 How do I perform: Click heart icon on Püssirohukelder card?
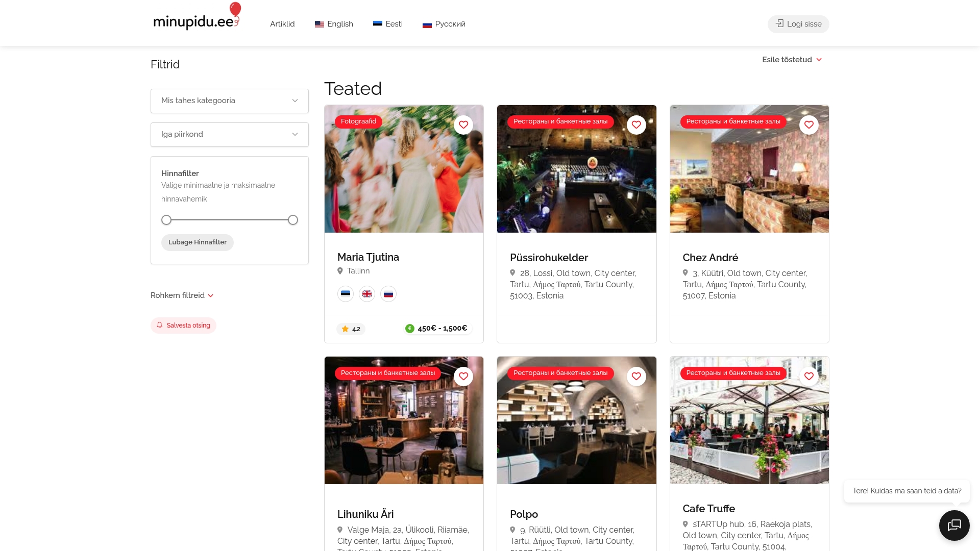click(636, 125)
